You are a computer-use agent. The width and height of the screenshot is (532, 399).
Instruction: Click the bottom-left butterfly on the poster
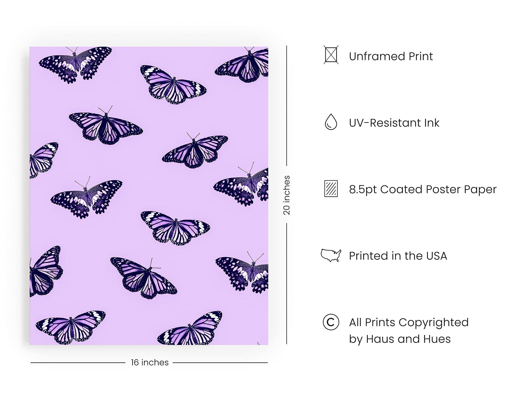click(x=71, y=327)
